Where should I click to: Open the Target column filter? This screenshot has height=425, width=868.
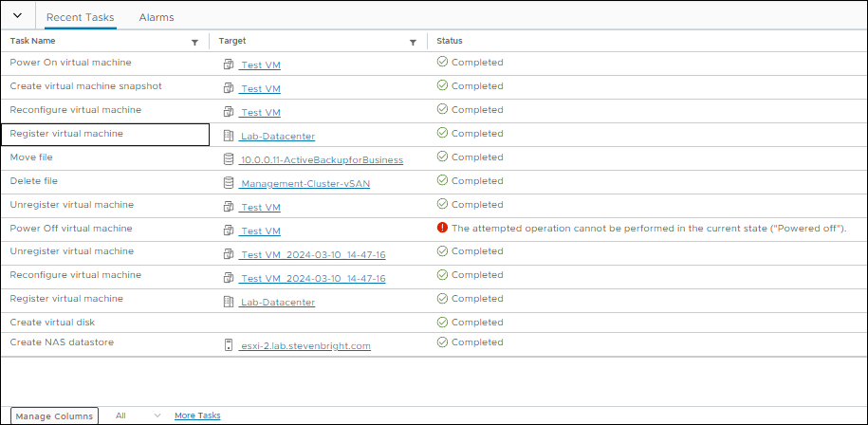(x=413, y=42)
